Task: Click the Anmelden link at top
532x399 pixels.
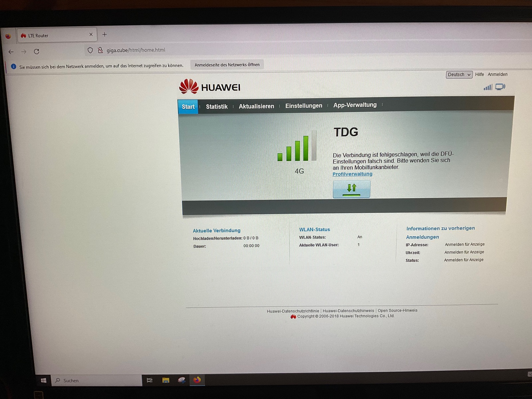Action: [497, 74]
